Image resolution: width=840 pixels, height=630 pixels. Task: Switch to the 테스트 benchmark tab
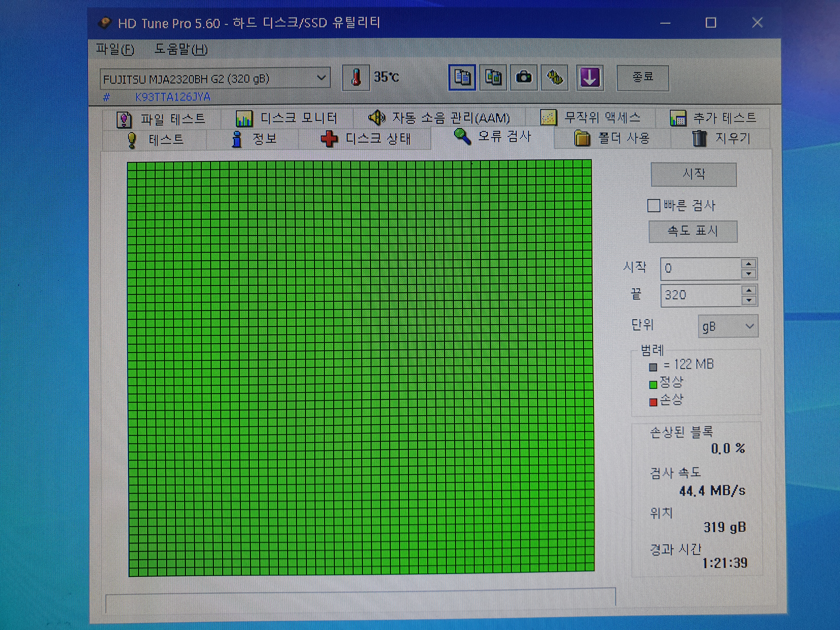(x=156, y=139)
